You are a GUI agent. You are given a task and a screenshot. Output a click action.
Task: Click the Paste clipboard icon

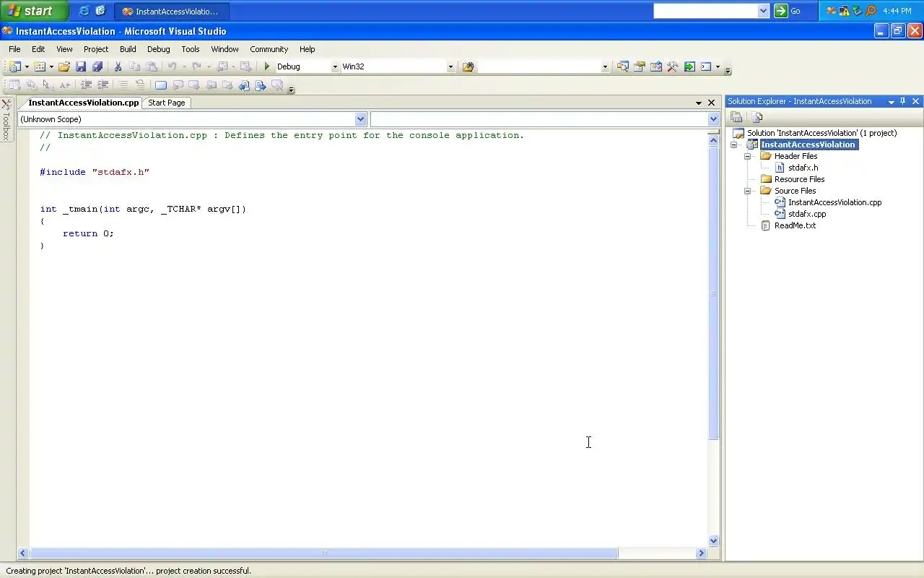coord(151,66)
